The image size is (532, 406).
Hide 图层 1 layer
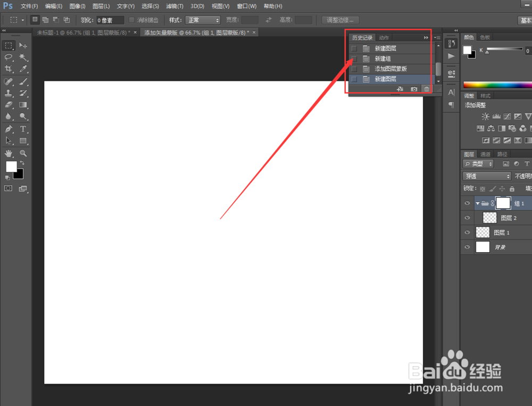pos(467,233)
